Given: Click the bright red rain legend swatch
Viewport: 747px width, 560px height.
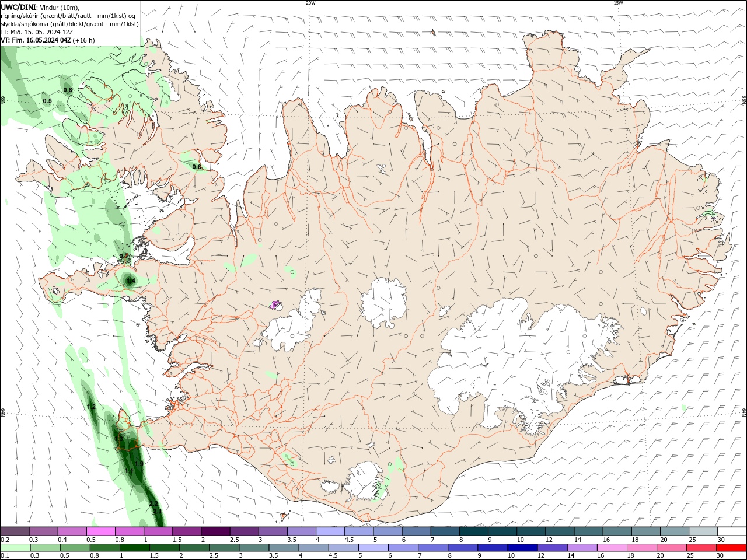Looking at the screenshot, I should 731,548.
